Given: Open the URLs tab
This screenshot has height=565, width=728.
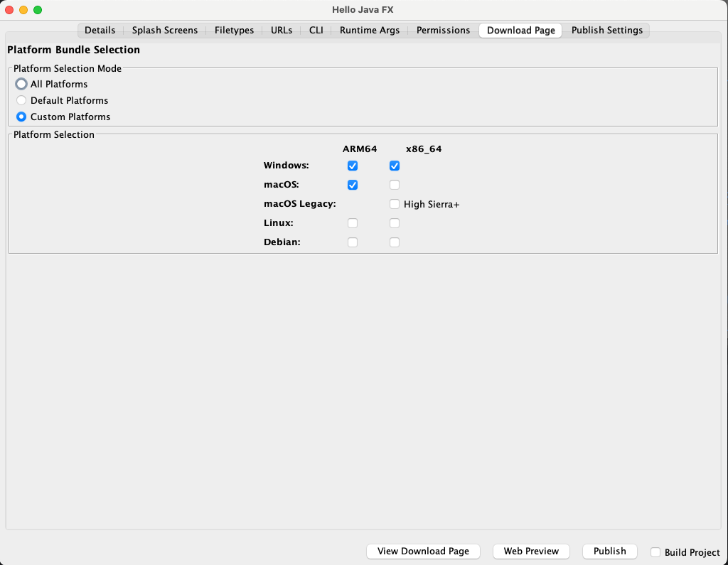Looking at the screenshot, I should (x=281, y=30).
